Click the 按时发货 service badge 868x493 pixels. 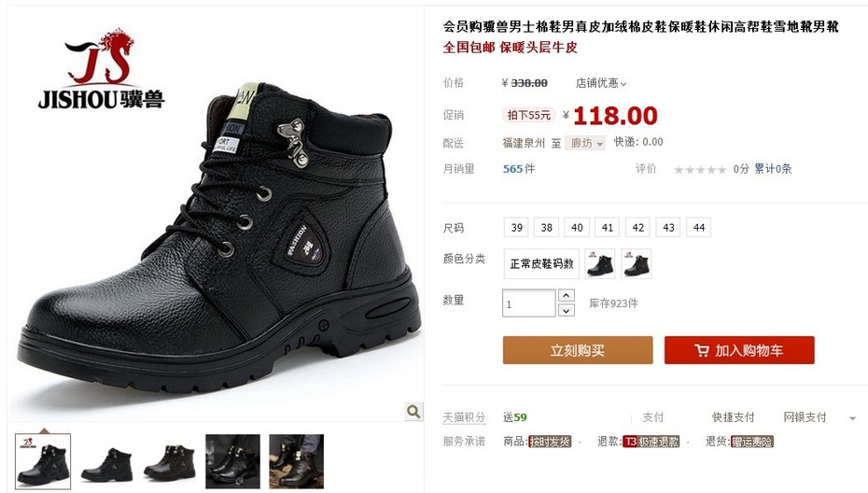[x=550, y=442]
